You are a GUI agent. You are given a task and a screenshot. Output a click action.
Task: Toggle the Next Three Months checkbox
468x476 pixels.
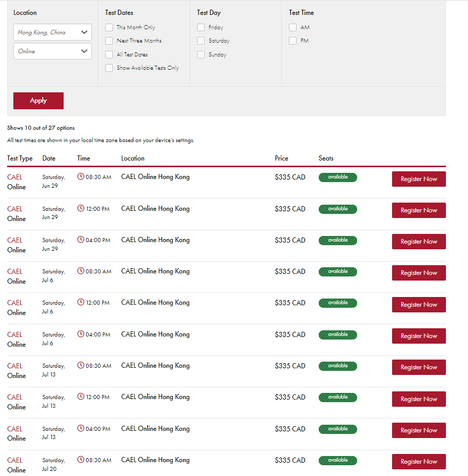coord(109,41)
